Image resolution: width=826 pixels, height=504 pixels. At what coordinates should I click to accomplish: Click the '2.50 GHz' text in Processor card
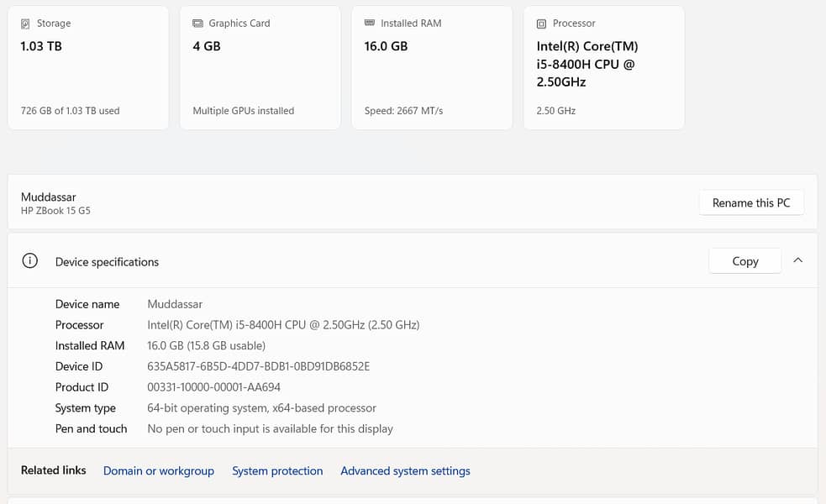click(x=555, y=111)
